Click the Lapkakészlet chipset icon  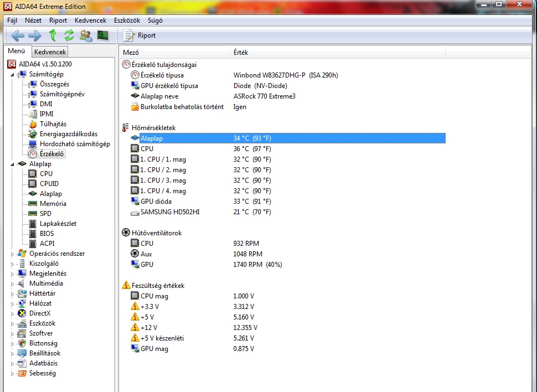[33, 224]
